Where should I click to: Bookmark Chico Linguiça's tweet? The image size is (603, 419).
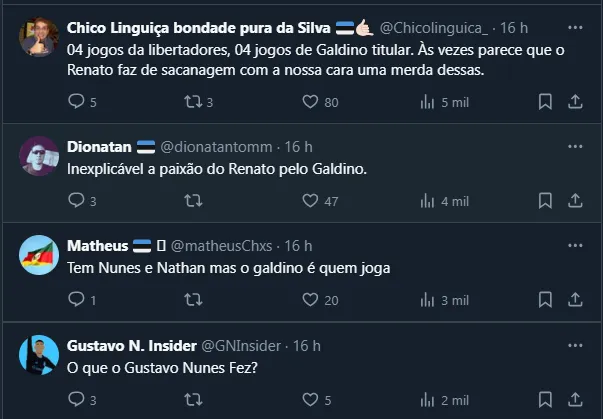coord(545,101)
